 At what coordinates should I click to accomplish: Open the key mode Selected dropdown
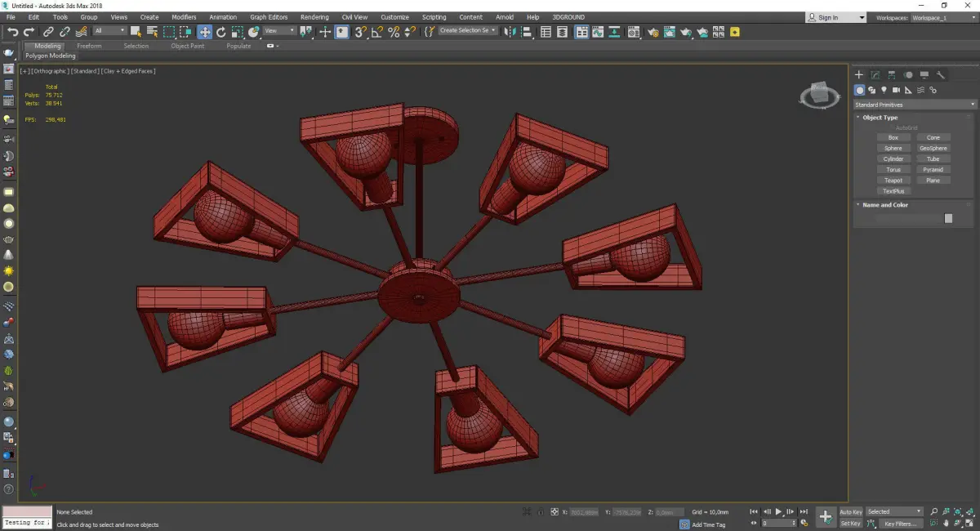pyautogui.click(x=895, y=512)
